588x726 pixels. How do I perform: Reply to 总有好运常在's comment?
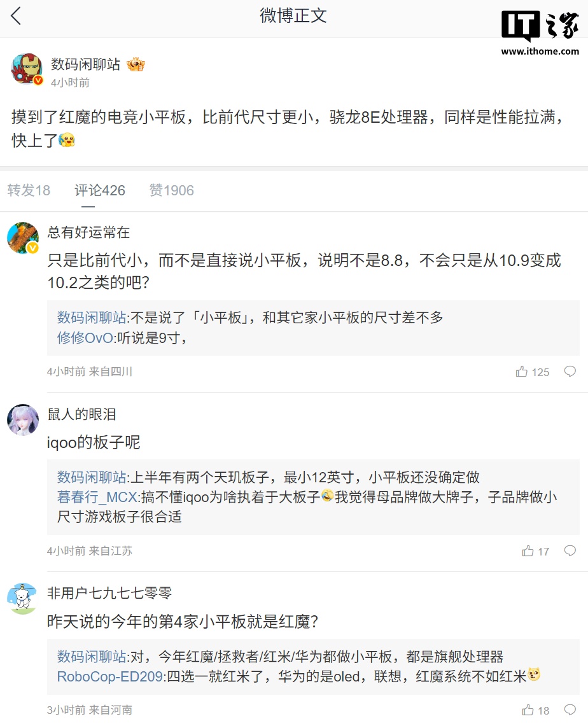point(570,372)
